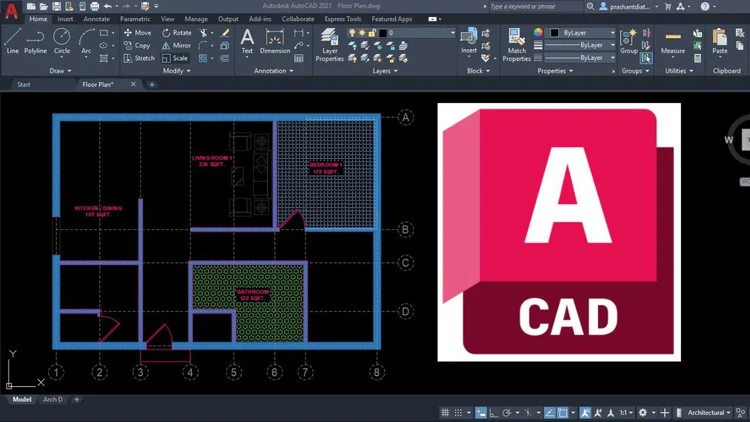Click the Group tool

pos(629,41)
